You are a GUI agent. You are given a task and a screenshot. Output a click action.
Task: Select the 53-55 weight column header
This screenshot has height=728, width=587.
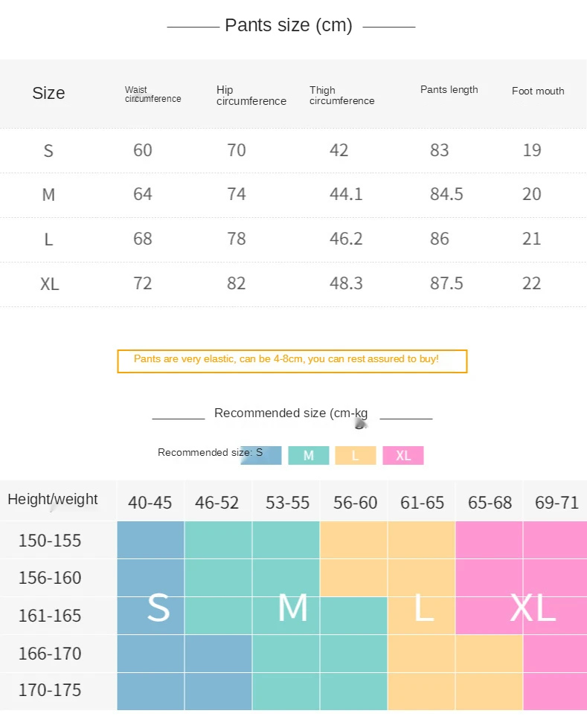[x=287, y=503]
